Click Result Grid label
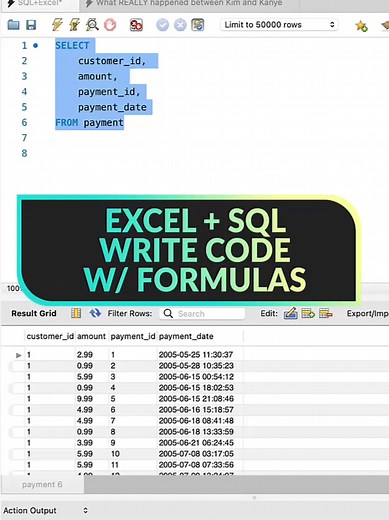This screenshot has width=389, height=520. (x=34, y=313)
